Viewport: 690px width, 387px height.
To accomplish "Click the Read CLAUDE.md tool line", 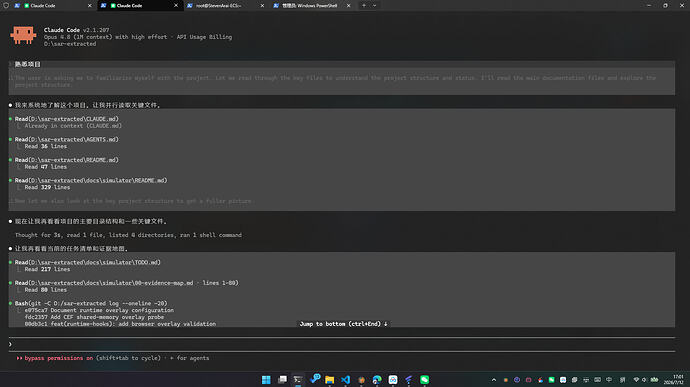I will click(66, 119).
